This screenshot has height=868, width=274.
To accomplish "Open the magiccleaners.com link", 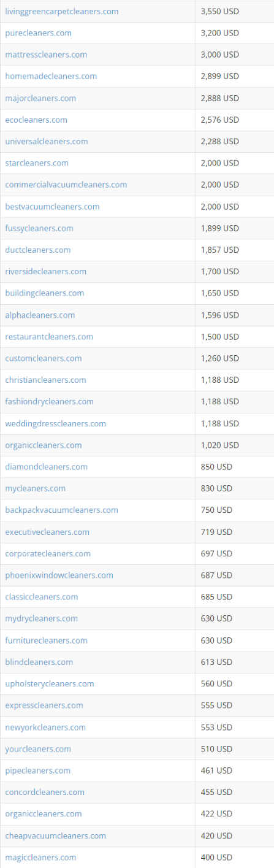I will click(x=40, y=857).
